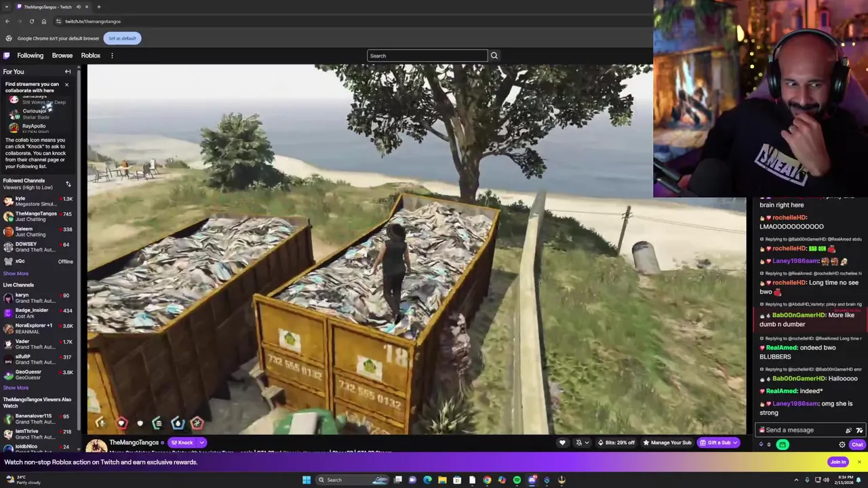Click the Knock collaborate button

click(182, 443)
